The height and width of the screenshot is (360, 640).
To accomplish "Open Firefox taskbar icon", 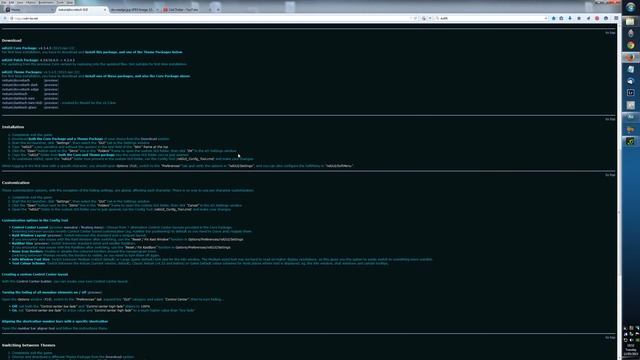I will 631,57.
